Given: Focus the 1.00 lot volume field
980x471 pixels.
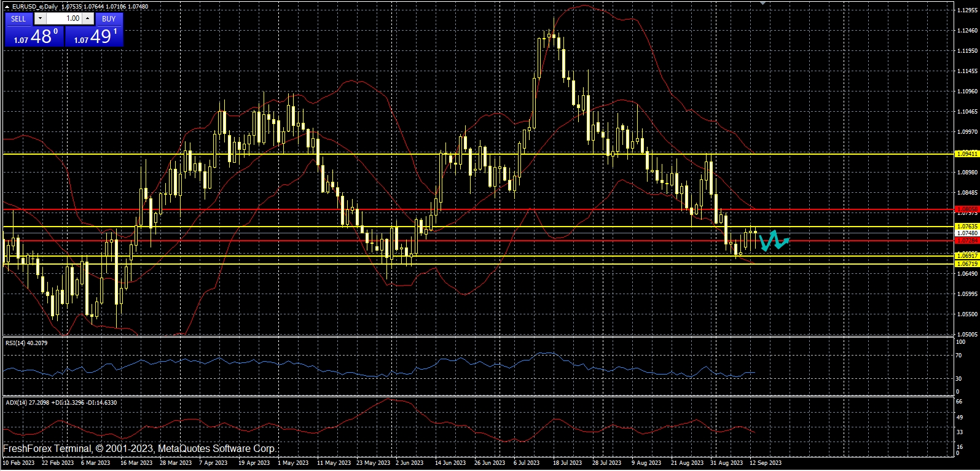Looking at the screenshot, I should pos(65,18).
